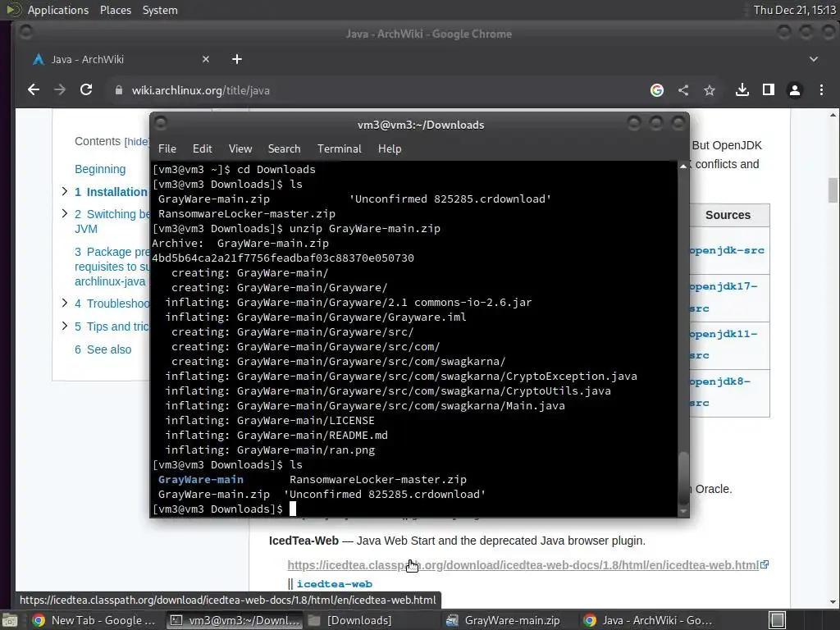Open the openjdk8-src package link

720,392
